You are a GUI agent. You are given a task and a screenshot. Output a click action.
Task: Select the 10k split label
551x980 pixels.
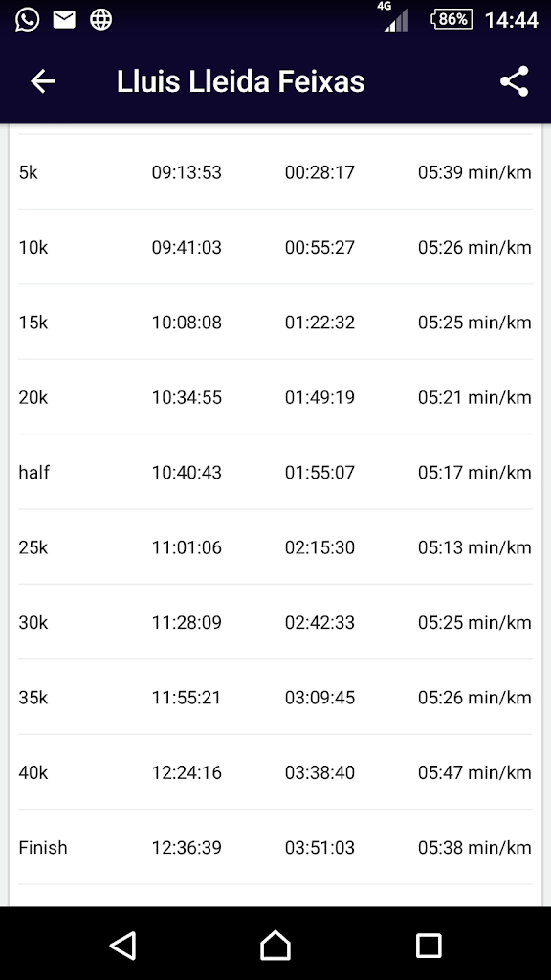(33, 248)
